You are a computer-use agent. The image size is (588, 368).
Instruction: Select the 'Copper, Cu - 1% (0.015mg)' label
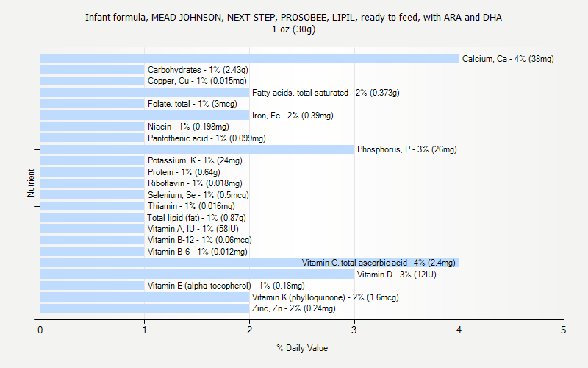[x=197, y=81]
